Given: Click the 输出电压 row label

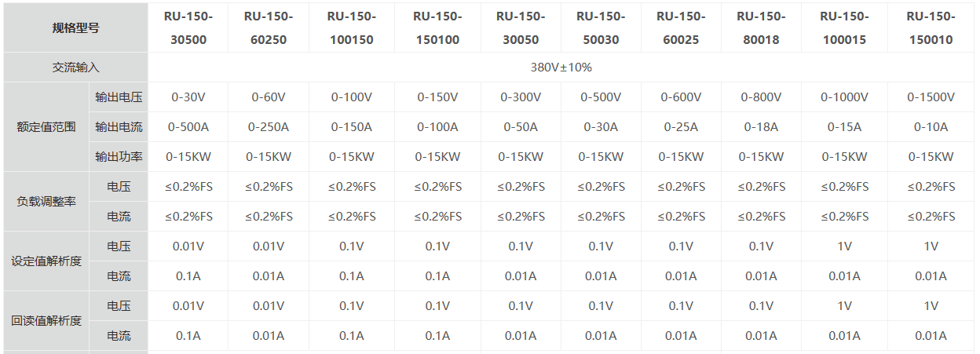Looking at the screenshot, I should pyautogui.click(x=119, y=97).
